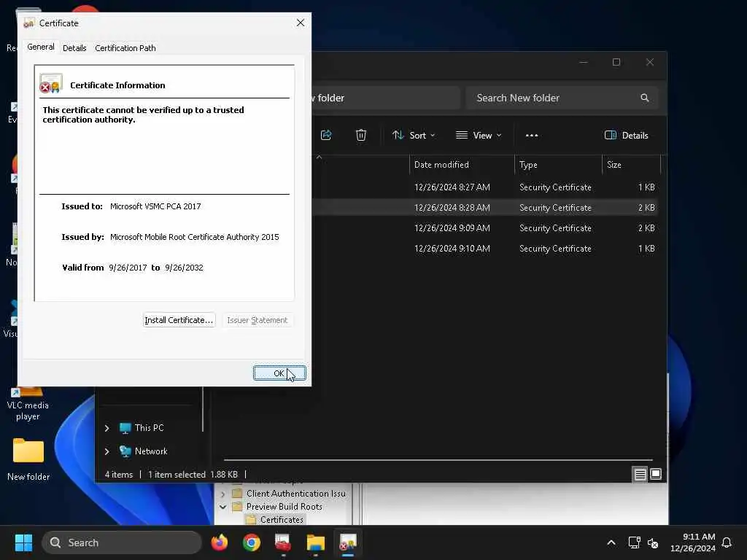Sort by the Size column header
Screen dimensions: 747x560
coord(631,165)
